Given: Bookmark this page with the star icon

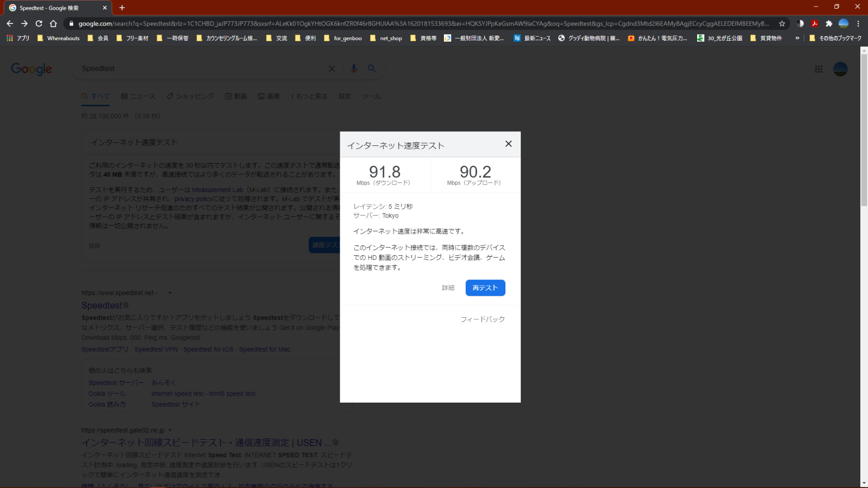Looking at the screenshot, I should [782, 23].
